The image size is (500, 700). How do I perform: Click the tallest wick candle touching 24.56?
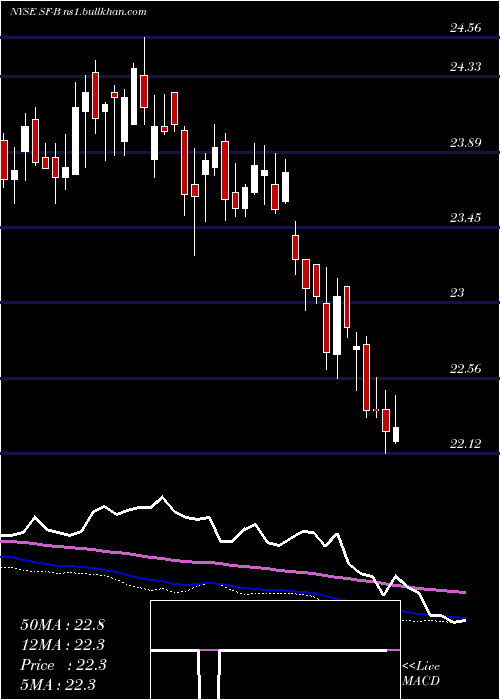(144, 92)
